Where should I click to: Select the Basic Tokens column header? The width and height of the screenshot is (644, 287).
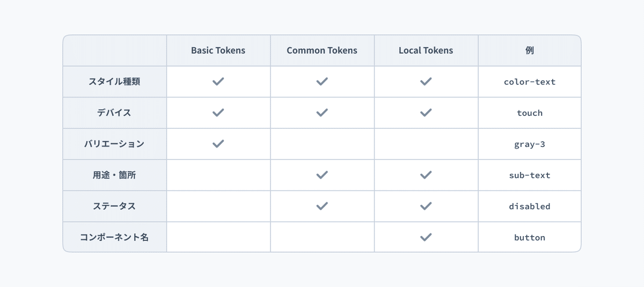pos(218,50)
